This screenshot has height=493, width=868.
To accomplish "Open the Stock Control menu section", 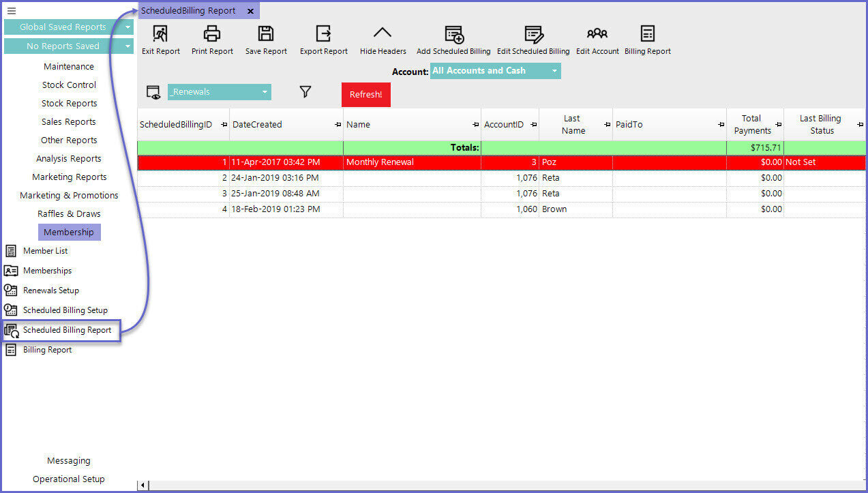I will pos(69,85).
